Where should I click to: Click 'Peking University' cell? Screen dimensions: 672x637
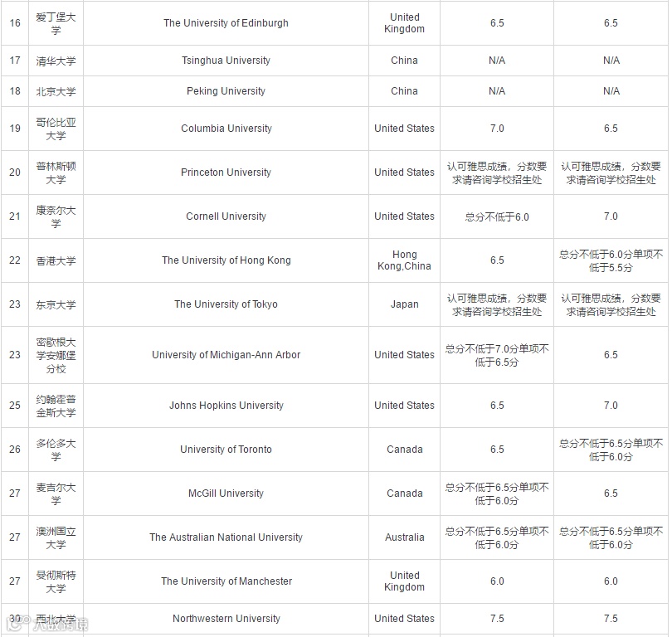click(x=226, y=91)
